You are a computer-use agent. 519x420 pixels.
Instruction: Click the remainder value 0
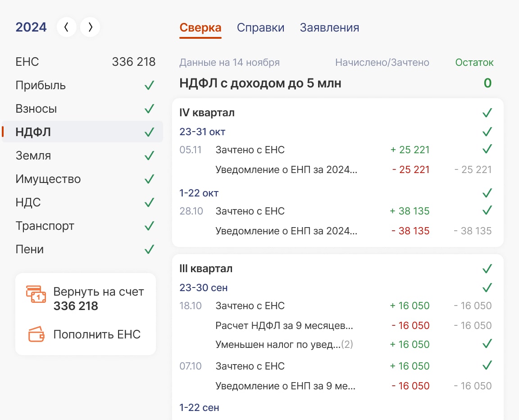click(487, 83)
